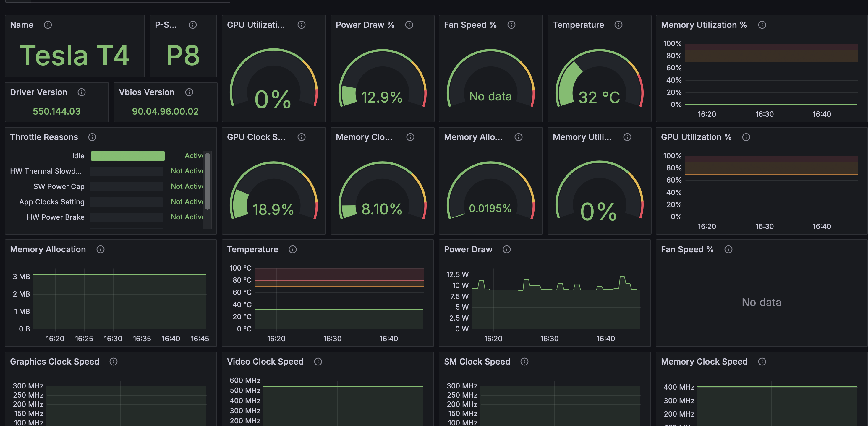Click the 12.9% Power Draw gauge
868x426 pixels.
click(383, 79)
